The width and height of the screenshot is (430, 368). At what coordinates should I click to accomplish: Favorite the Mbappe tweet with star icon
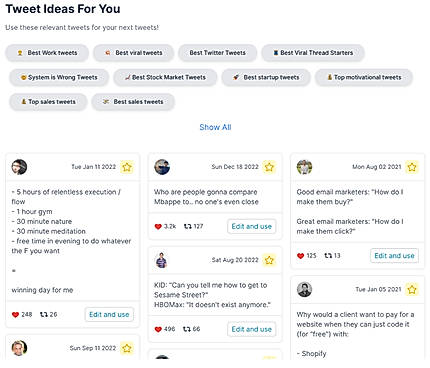(x=269, y=167)
